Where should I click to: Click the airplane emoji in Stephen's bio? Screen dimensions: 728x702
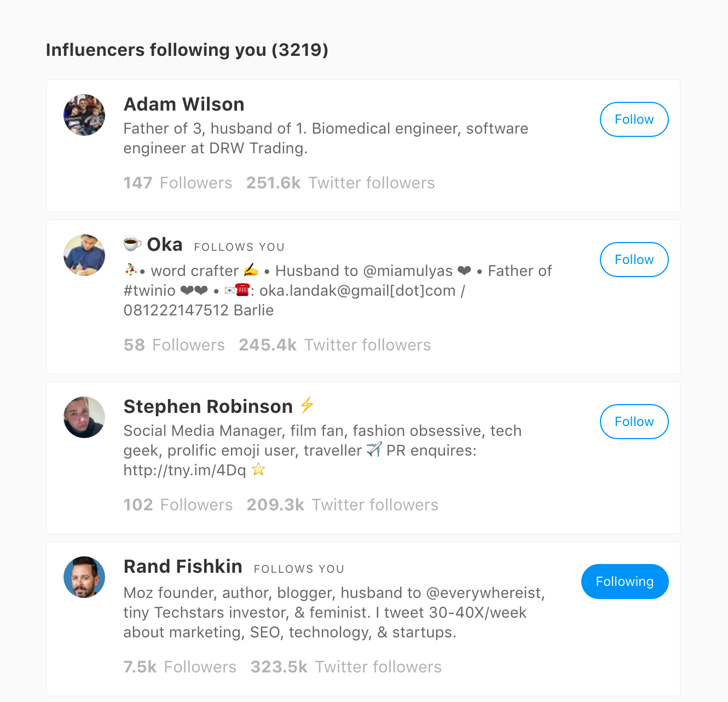tap(374, 450)
